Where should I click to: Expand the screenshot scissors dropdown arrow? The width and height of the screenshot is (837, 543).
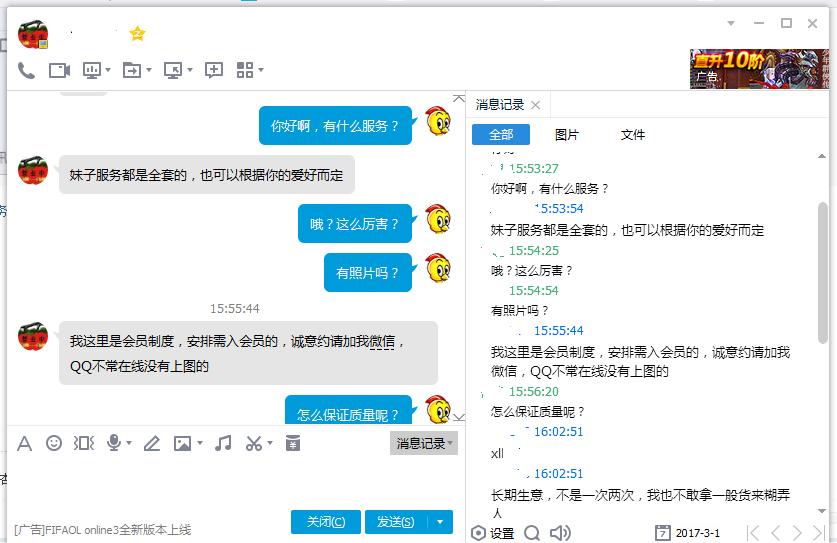pos(270,443)
